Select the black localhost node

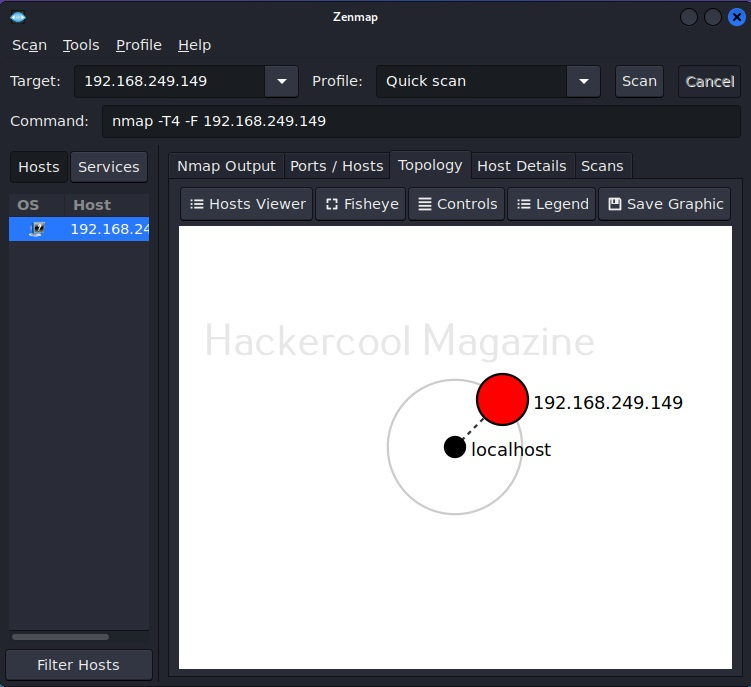455,447
